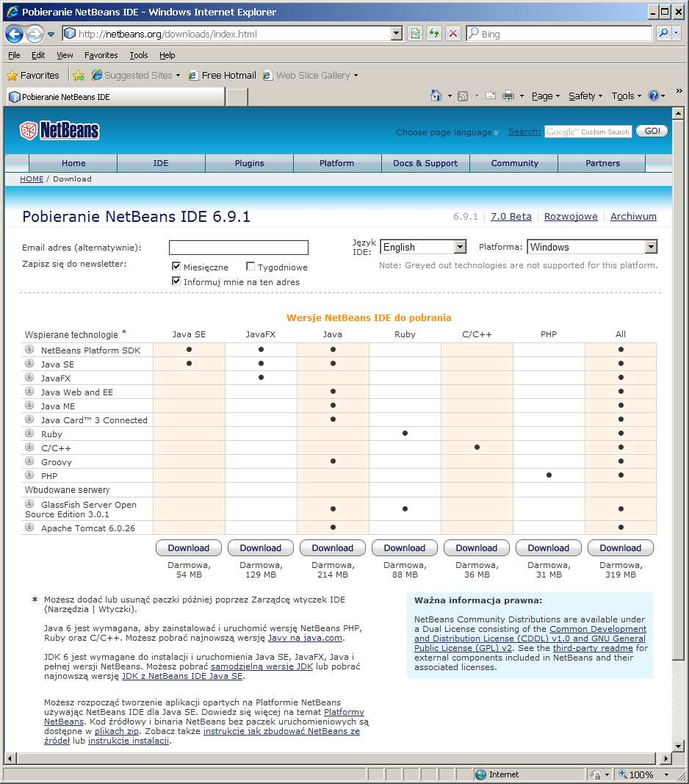Click the Add to Favorites Bar icon

[79, 76]
